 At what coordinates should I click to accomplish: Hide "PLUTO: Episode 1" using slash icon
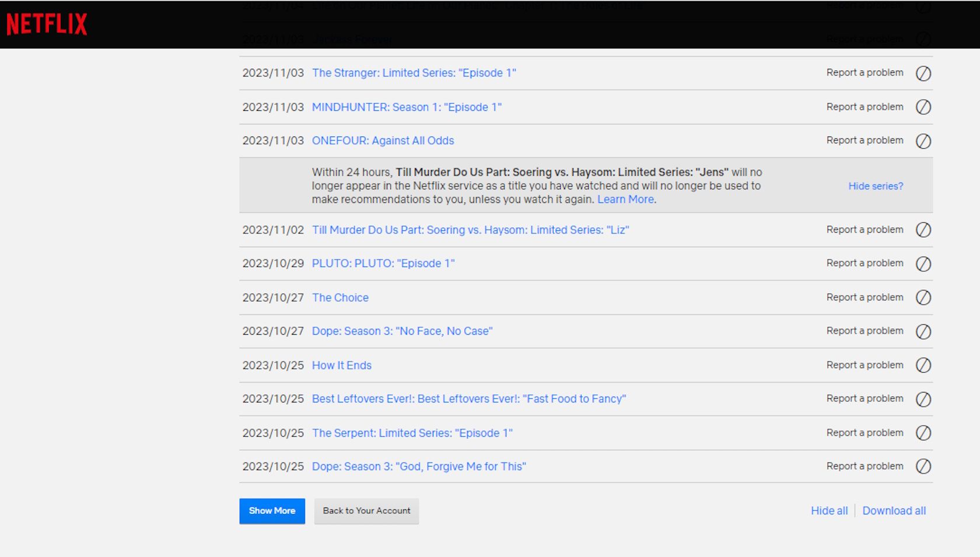923,264
